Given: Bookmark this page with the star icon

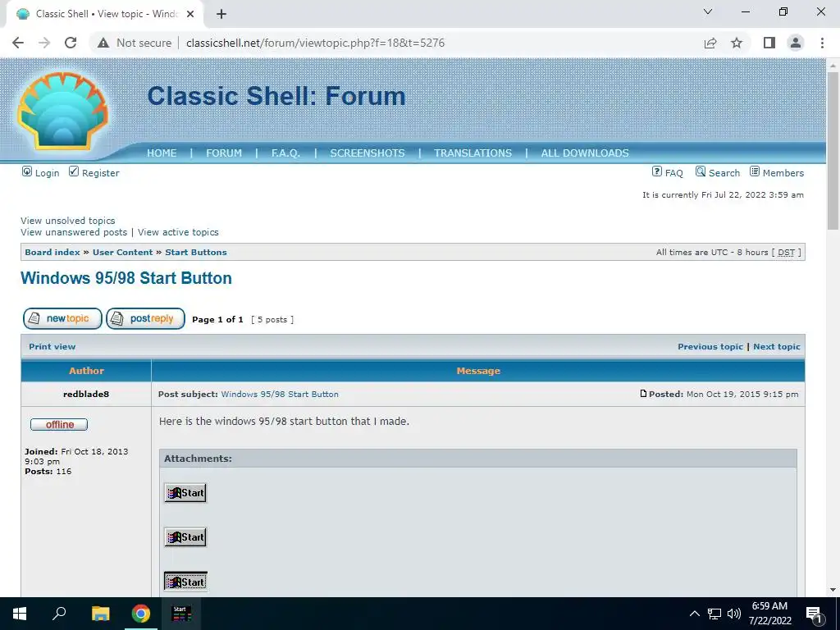Looking at the screenshot, I should 737,43.
